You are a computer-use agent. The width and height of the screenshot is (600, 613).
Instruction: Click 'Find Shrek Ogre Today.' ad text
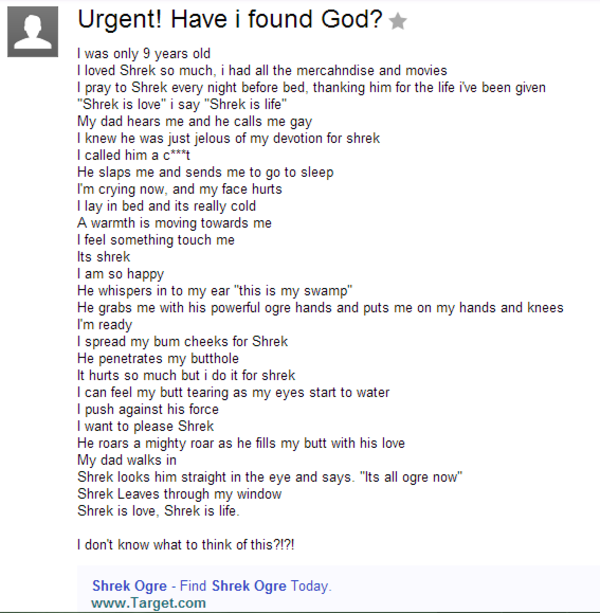tap(255, 586)
